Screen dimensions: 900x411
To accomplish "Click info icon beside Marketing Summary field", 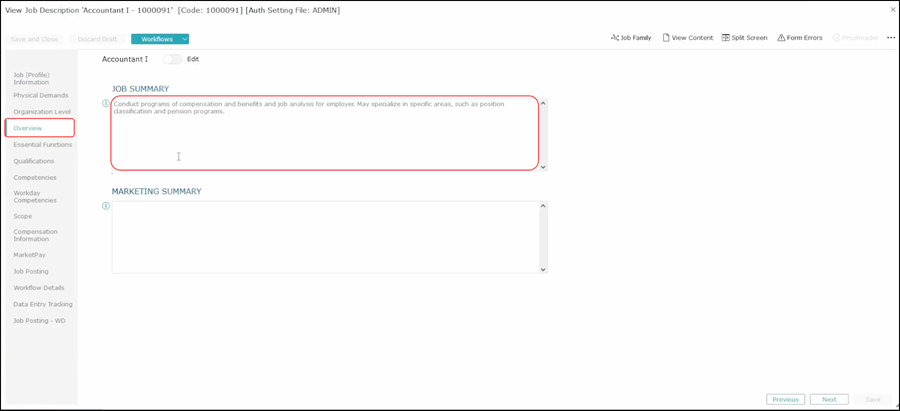I will click(x=106, y=206).
